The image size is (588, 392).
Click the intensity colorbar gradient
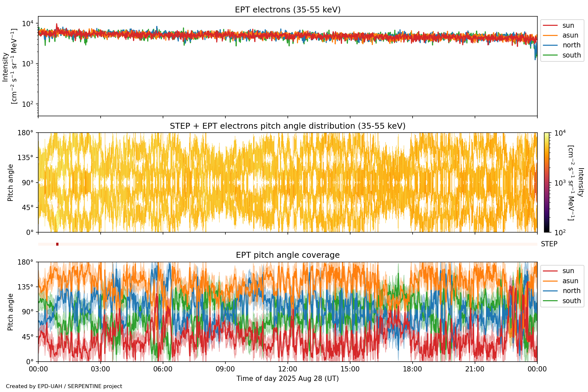[547, 182]
